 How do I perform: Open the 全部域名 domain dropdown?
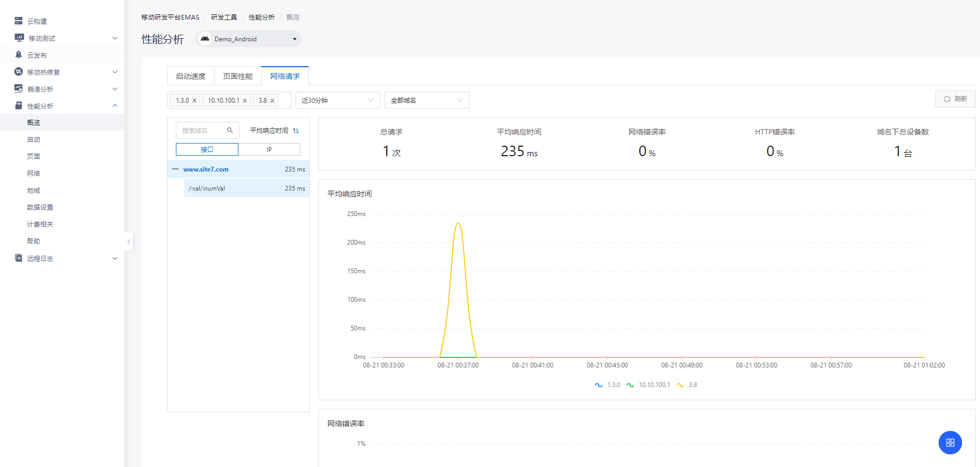(x=427, y=100)
